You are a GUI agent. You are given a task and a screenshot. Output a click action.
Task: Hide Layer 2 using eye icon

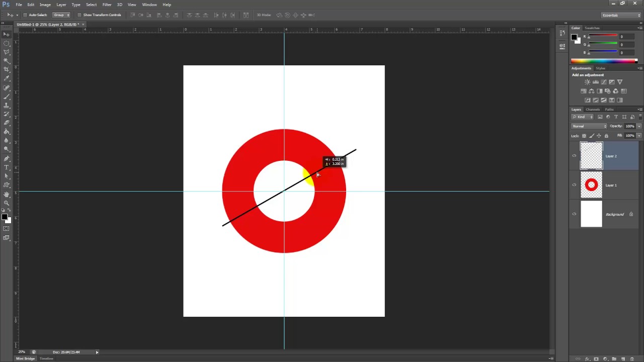tap(574, 156)
